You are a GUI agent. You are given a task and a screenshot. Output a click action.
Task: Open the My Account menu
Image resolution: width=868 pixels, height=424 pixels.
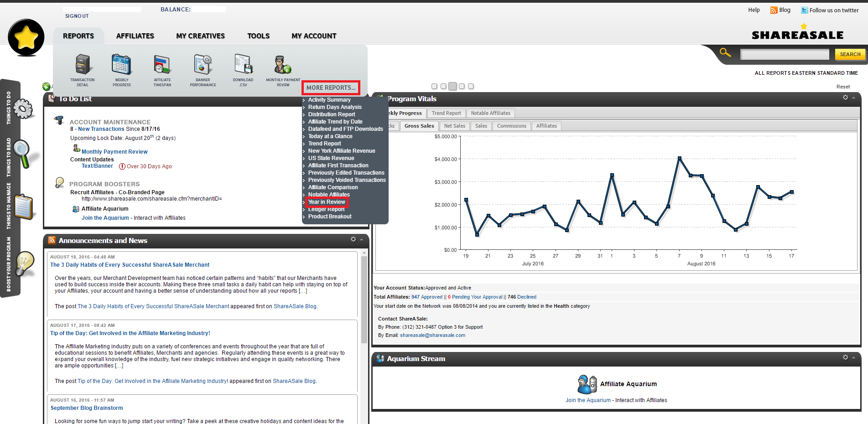pyautogui.click(x=314, y=36)
